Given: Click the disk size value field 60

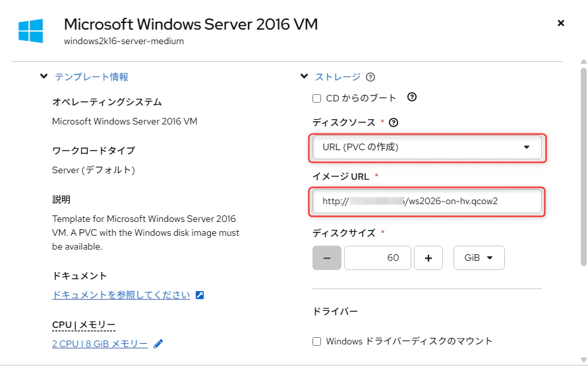Looking at the screenshot, I should pos(378,257).
